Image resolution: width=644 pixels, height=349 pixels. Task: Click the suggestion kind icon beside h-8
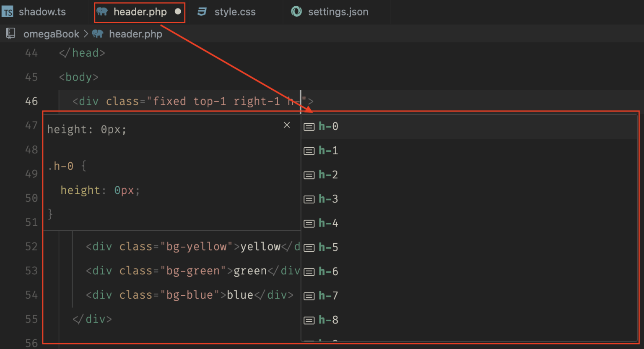[x=309, y=320]
